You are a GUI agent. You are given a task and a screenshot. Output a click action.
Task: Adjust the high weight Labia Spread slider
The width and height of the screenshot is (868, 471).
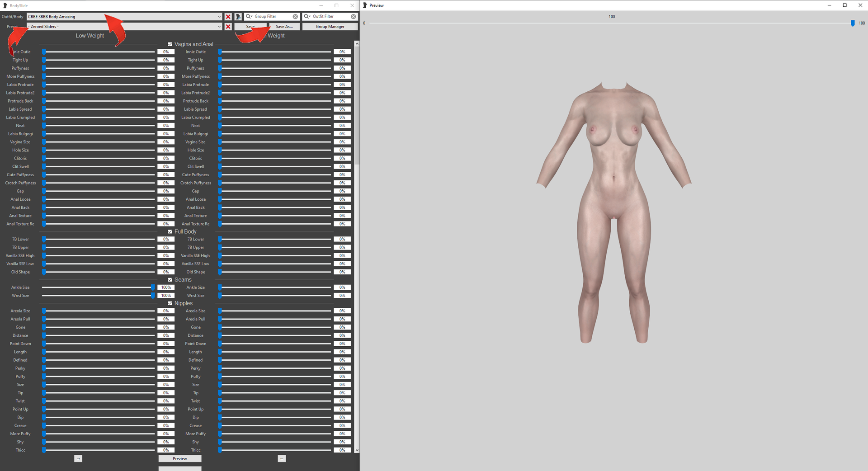tap(275, 109)
